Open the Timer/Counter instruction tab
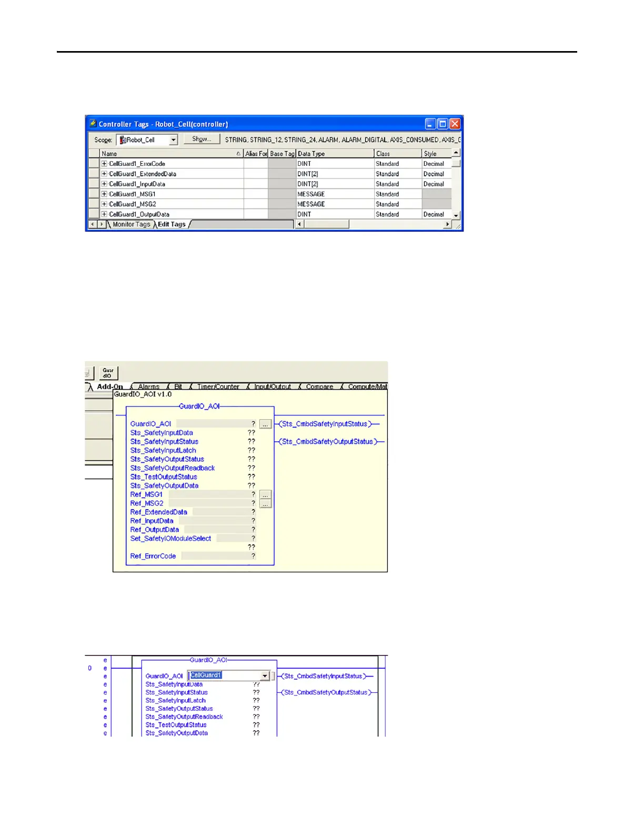This screenshot has height=834, width=644. tap(218, 386)
